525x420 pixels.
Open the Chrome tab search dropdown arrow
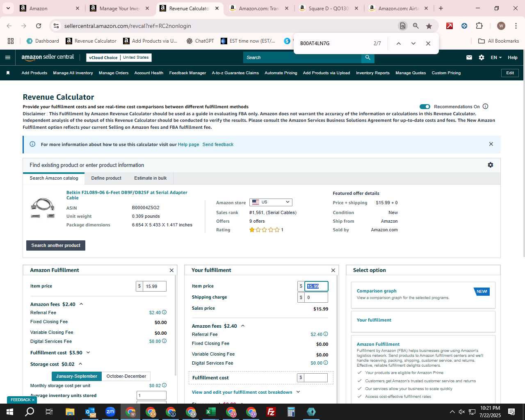coord(8,8)
